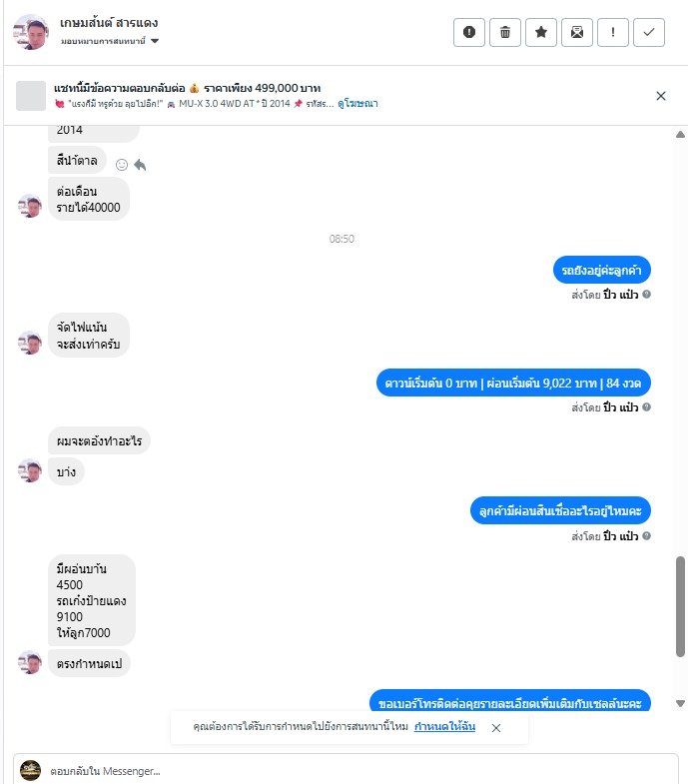Viewport: 688px width, 784px height.
Task: Focus the Reply in Messenger input field
Action: pos(345,770)
